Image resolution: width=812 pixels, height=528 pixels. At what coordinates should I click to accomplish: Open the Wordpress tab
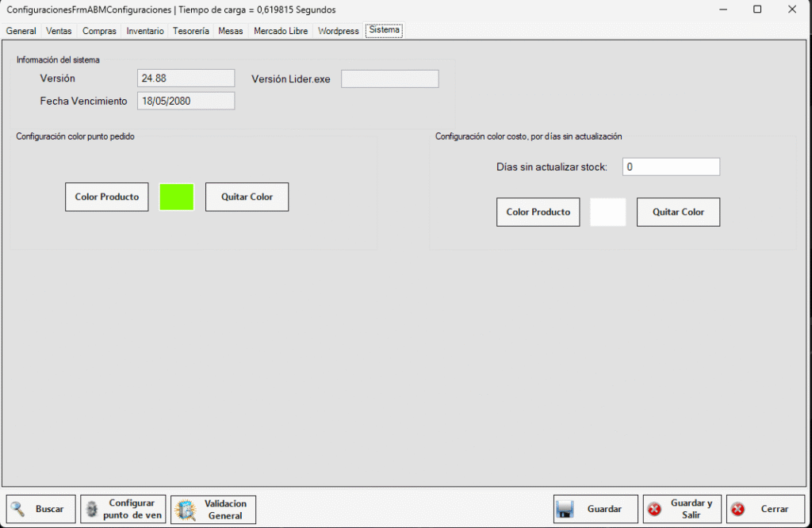click(339, 31)
